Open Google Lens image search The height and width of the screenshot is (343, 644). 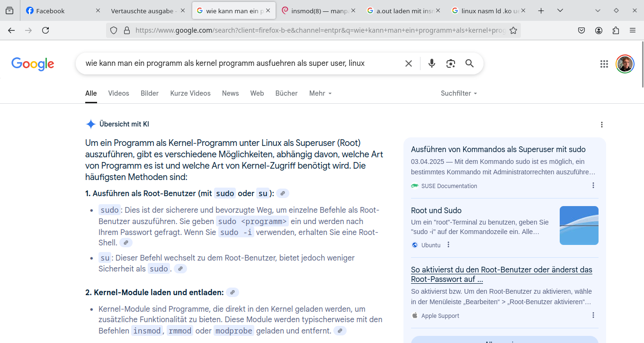(x=450, y=63)
